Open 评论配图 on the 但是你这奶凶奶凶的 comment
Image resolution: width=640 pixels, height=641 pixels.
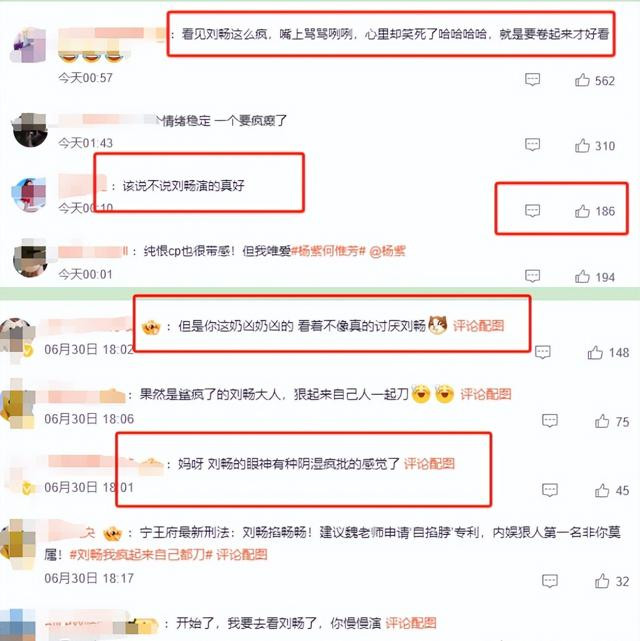point(479,326)
